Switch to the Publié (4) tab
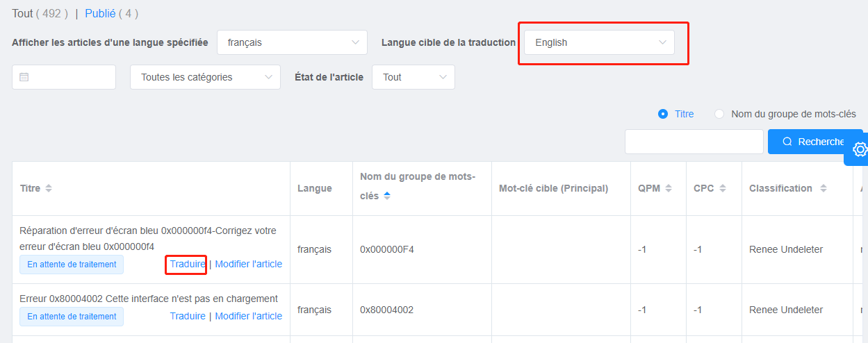The height and width of the screenshot is (343, 868). tap(112, 13)
